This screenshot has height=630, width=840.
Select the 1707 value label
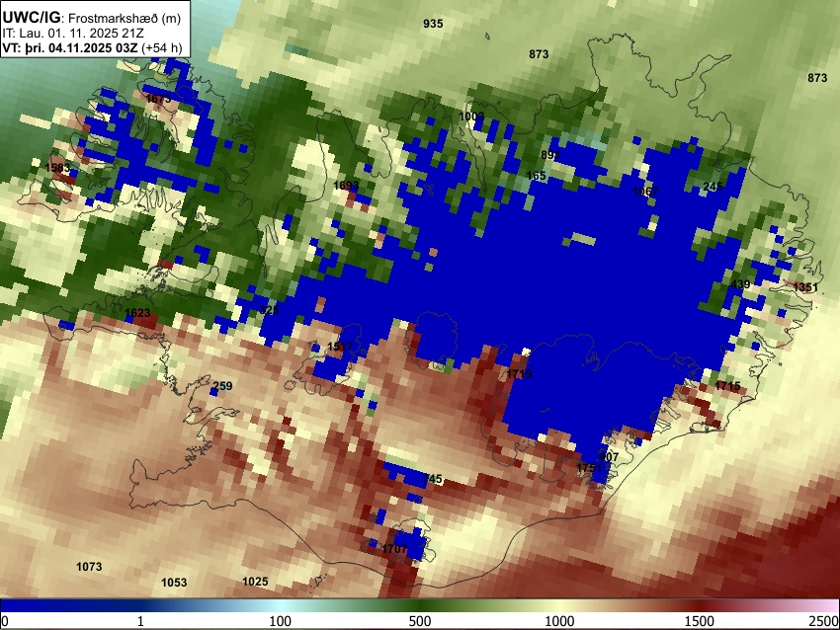click(x=395, y=549)
